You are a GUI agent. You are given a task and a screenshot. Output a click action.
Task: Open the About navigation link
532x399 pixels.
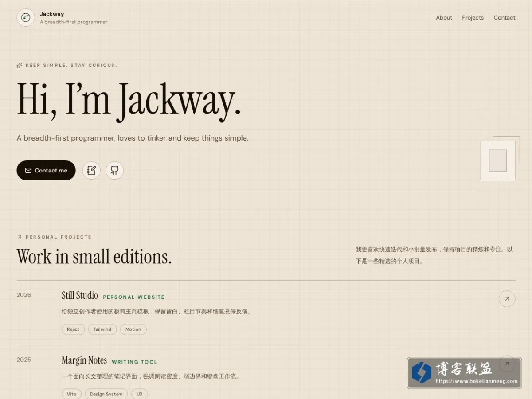click(444, 18)
